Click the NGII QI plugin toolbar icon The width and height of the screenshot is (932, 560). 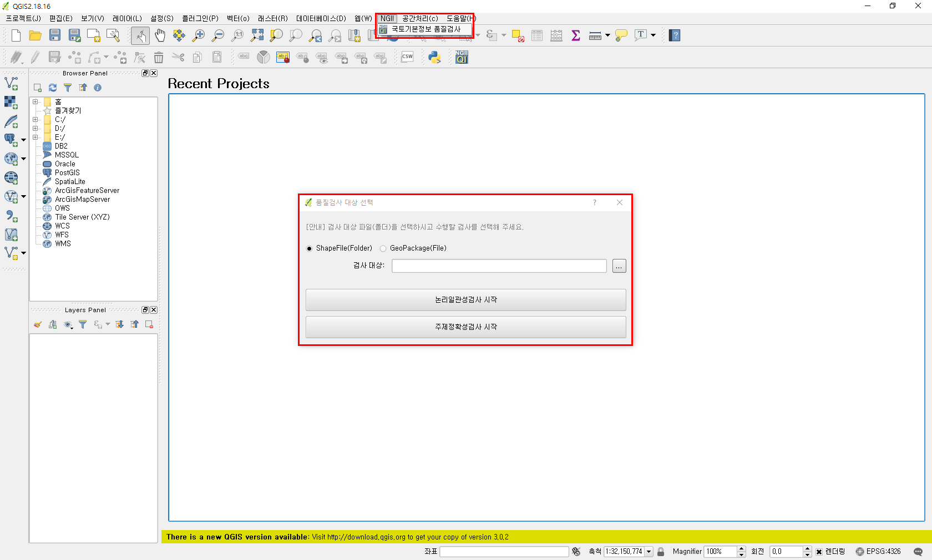(x=462, y=57)
